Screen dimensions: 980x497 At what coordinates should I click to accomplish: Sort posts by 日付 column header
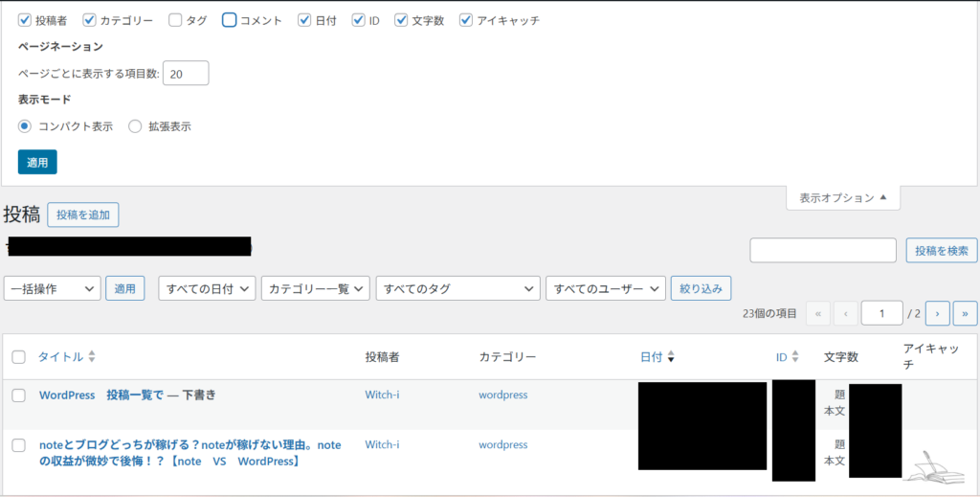pos(651,357)
